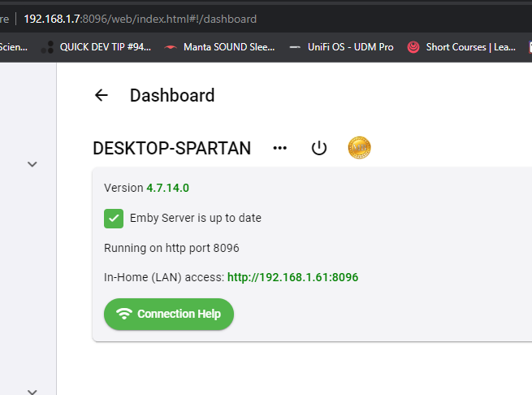Click the browser address bar URL
Screen dimensions: 532x395
coord(141,19)
